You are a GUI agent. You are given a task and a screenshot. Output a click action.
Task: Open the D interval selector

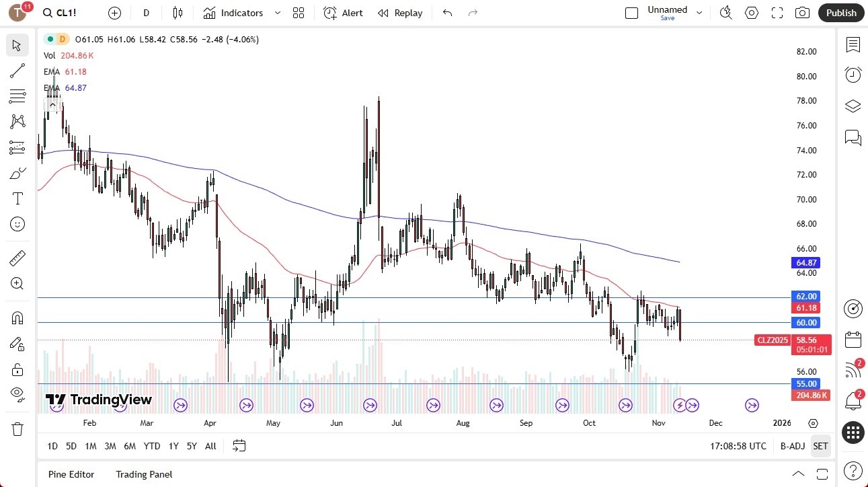coord(146,12)
